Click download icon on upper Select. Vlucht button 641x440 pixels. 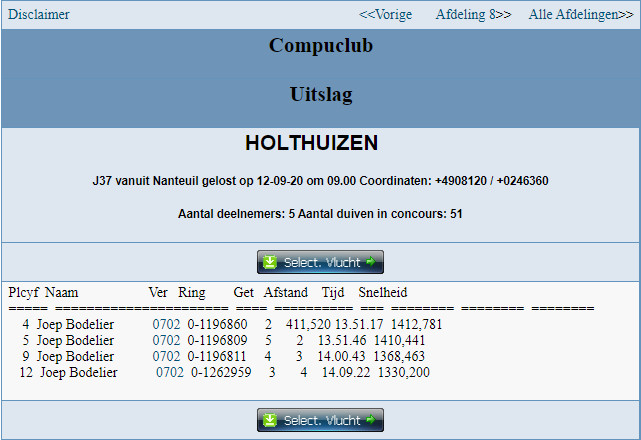point(270,262)
